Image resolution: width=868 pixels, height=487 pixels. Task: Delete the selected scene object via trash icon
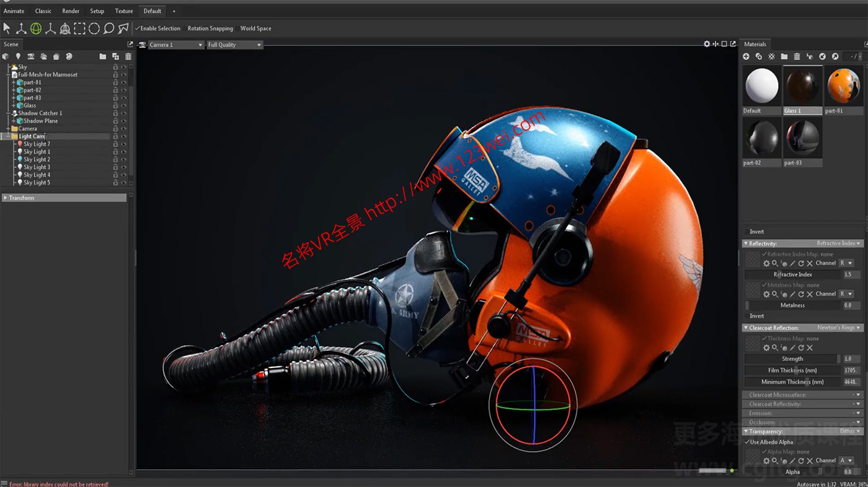click(128, 56)
